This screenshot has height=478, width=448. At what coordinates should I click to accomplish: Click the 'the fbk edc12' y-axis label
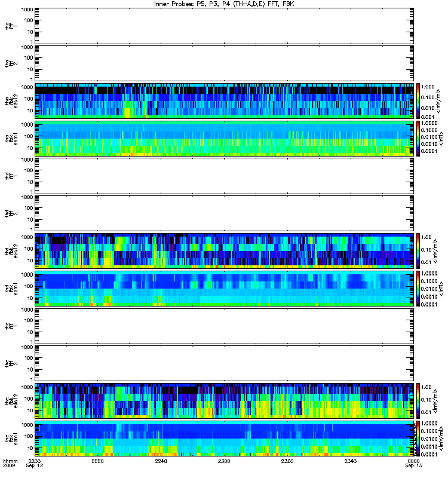(x=11, y=400)
